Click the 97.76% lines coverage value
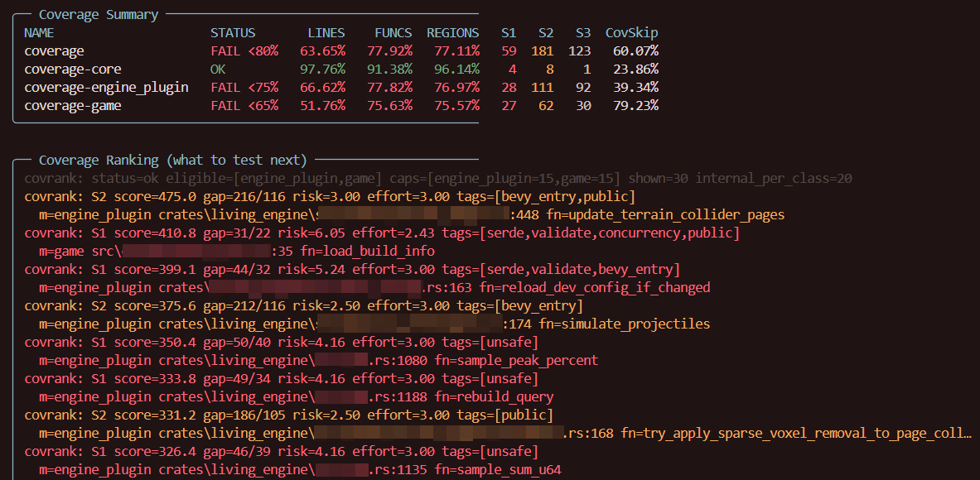 pyautogui.click(x=321, y=70)
